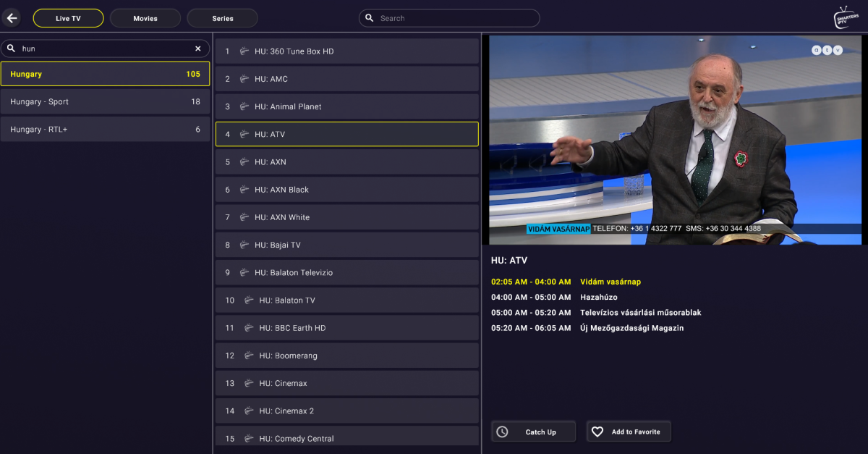Clear the category search with X icon
Image resolution: width=868 pixels, height=454 pixels.
(197, 49)
